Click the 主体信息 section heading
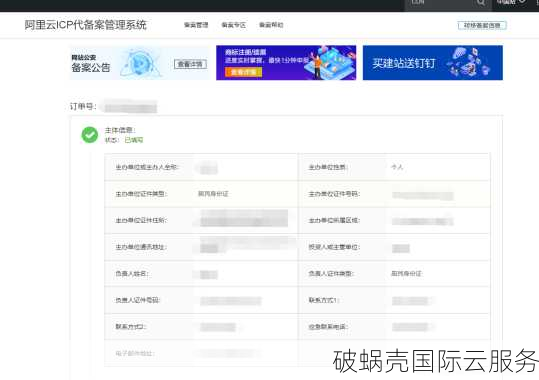Screen dimensions: 539x380 click(120, 130)
